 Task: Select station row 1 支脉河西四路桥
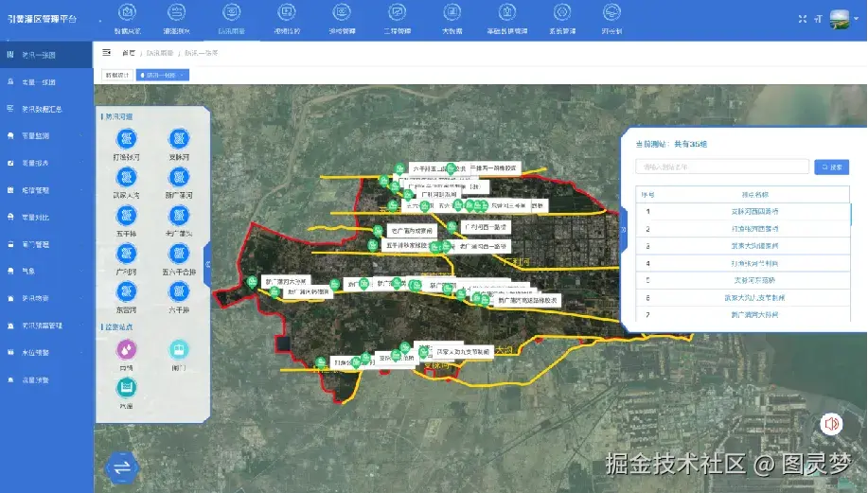tap(743, 211)
